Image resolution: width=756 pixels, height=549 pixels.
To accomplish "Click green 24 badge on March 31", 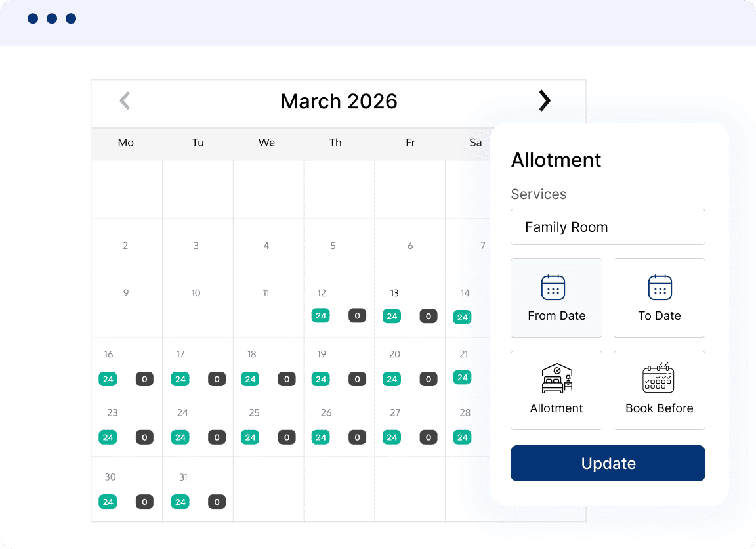I will [180, 502].
